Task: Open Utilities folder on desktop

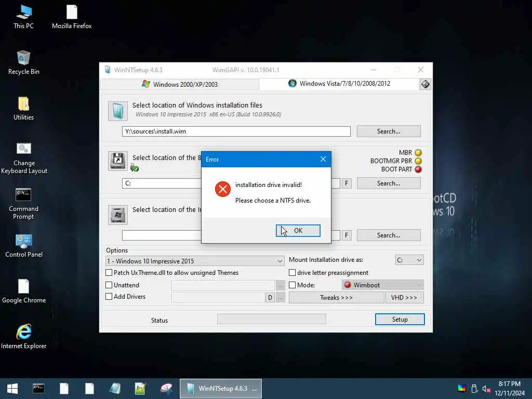Action: point(23,109)
